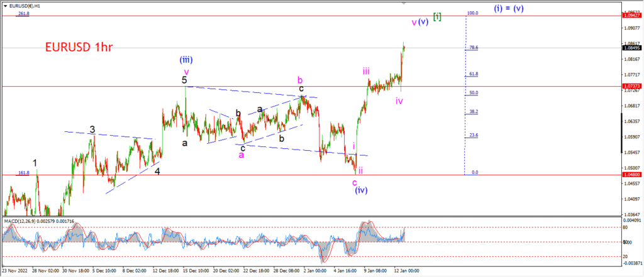Click the 61.8 Fibonacci level label
644x277 pixels.
point(474,74)
